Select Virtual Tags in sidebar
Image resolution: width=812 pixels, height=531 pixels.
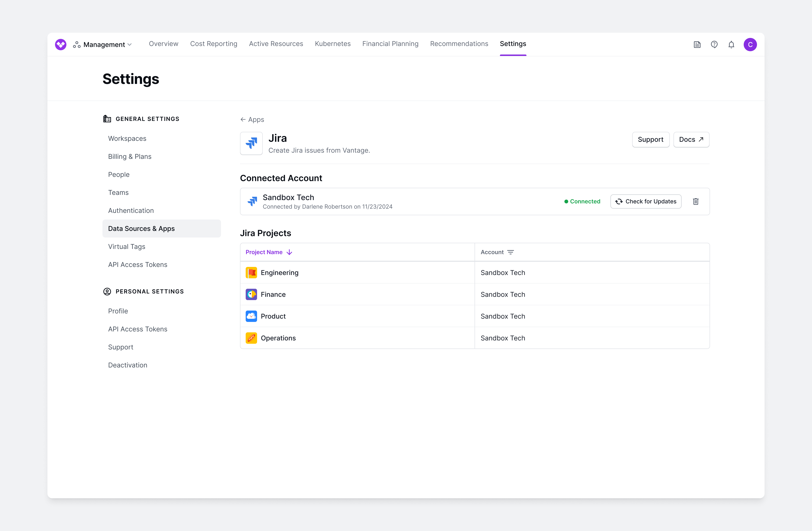(x=127, y=247)
